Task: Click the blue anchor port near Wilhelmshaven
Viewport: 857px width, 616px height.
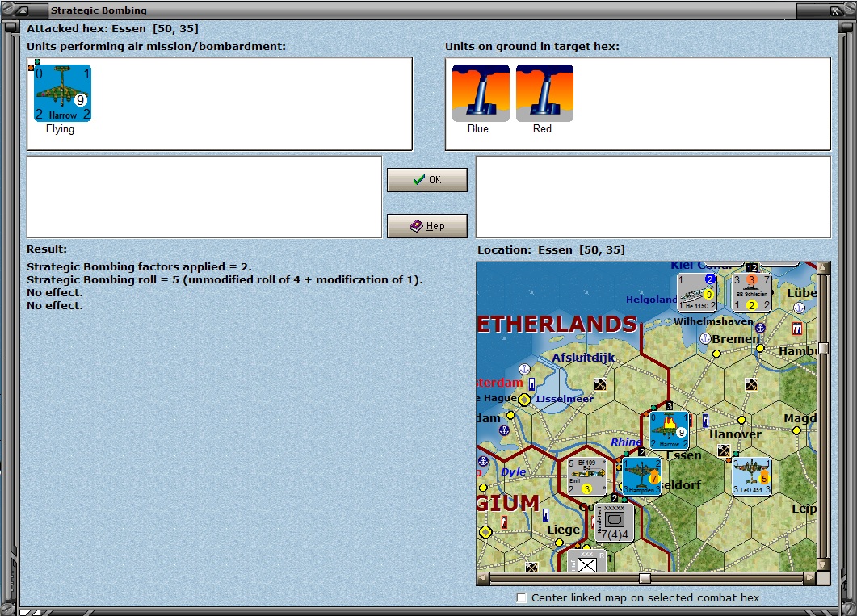Action: (760, 329)
